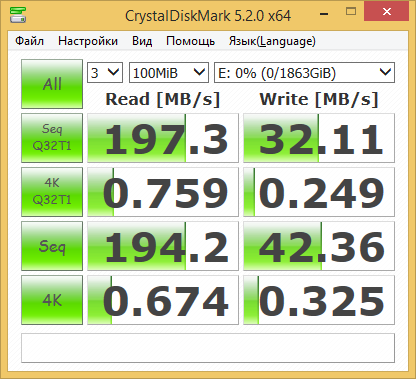Open the Файл menu
The image size is (416, 379).
[29, 41]
